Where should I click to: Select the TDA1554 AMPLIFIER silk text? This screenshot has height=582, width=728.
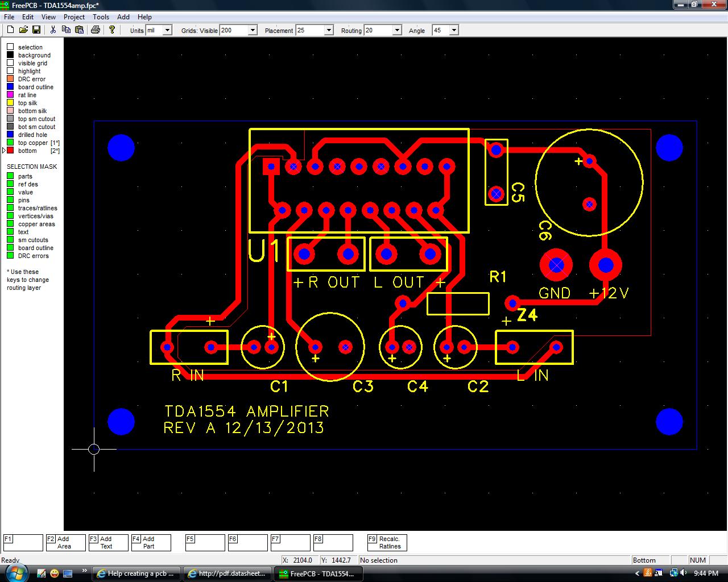246,411
